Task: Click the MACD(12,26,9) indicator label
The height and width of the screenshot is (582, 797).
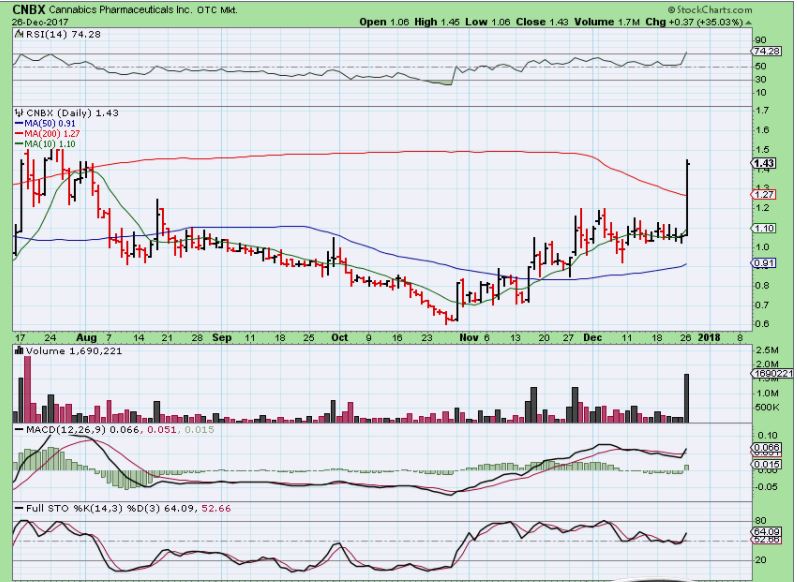Action: [x=66, y=430]
